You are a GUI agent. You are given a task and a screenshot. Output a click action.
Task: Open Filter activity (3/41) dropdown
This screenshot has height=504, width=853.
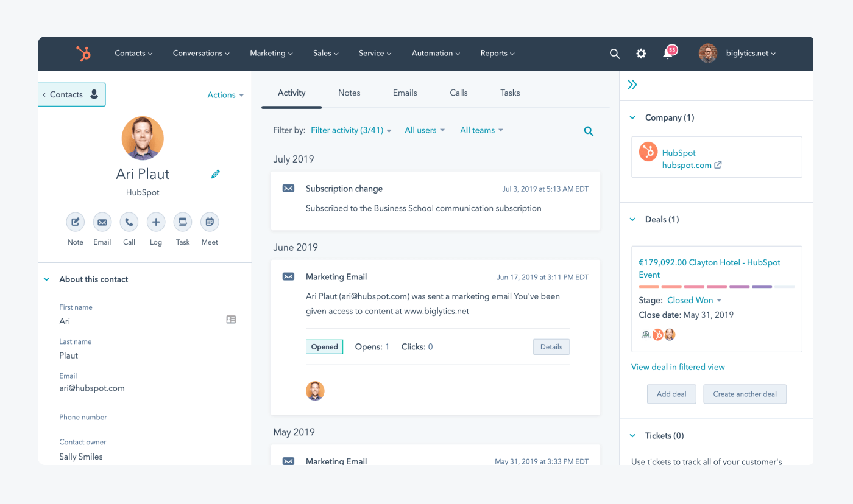coord(351,130)
